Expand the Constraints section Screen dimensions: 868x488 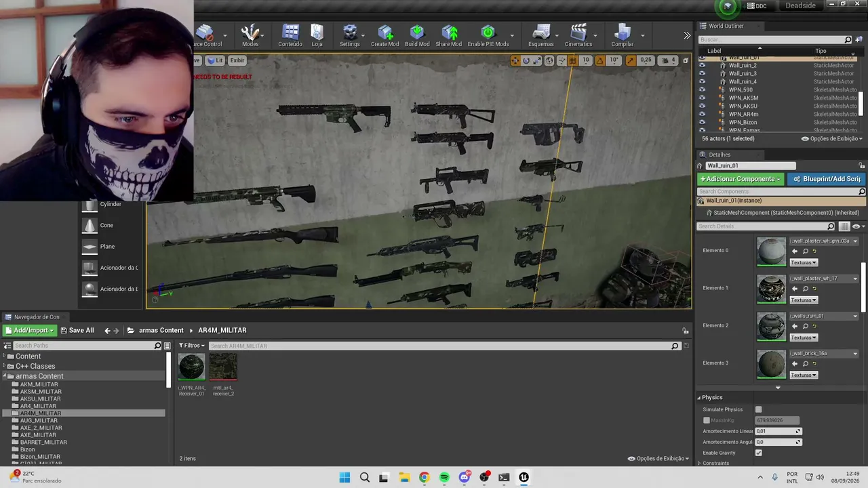click(715, 463)
